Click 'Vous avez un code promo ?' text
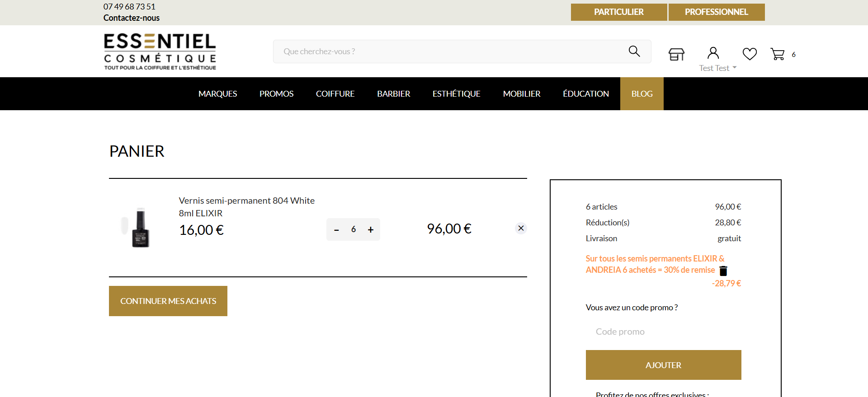The image size is (868, 397). click(x=632, y=308)
